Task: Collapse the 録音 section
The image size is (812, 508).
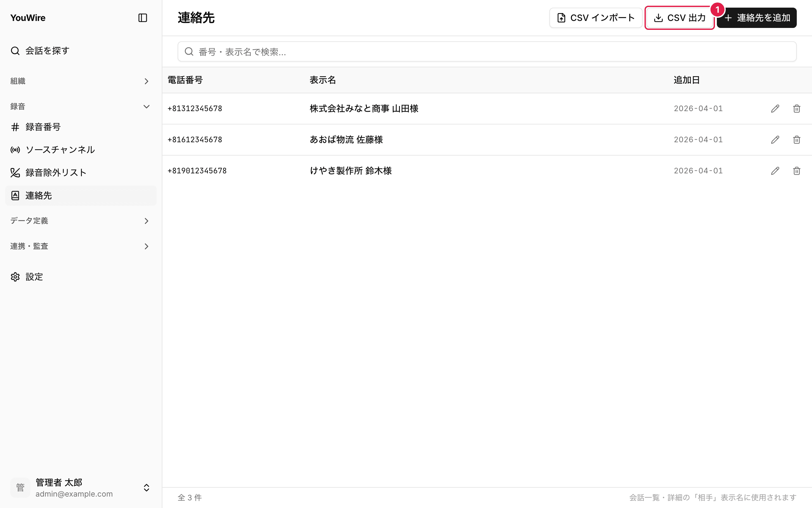Action: point(81,106)
